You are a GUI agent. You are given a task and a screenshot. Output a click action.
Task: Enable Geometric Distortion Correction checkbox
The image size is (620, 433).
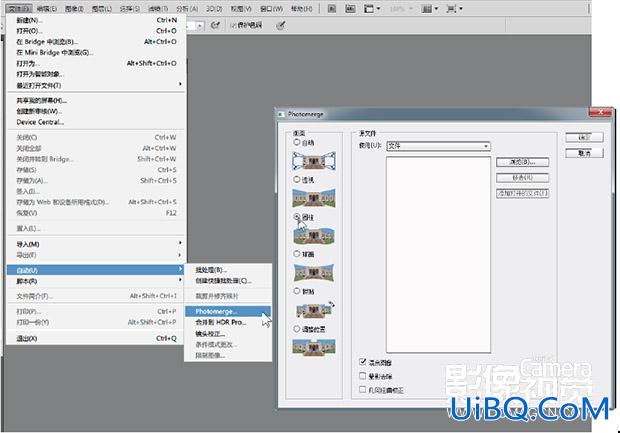click(363, 390)
